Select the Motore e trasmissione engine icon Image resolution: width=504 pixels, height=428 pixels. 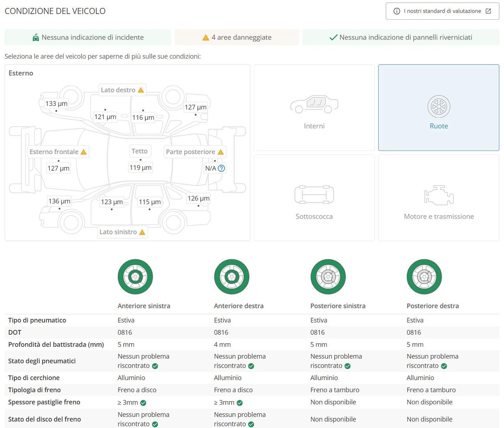[439, 195]
